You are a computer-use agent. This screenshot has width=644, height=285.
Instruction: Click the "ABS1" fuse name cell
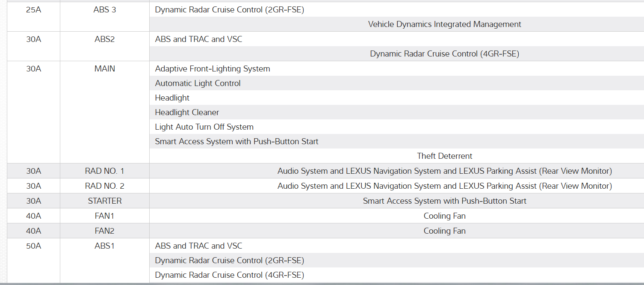(x=105, y=246)
